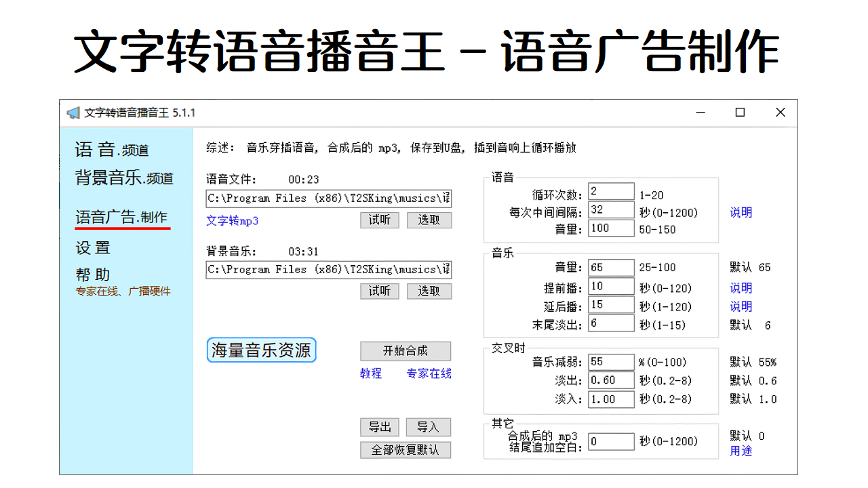Preview the background music with 试听
Viewport: 868px width, 488px height.
(x=379, y=291)
